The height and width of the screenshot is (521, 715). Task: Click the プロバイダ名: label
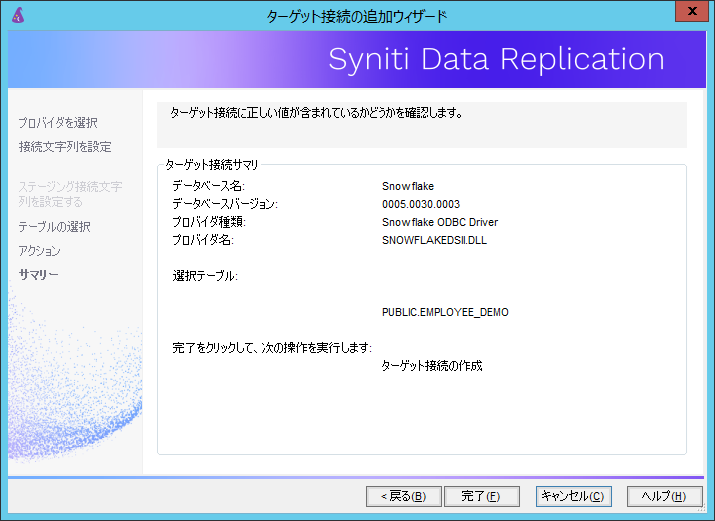(203, 240)
